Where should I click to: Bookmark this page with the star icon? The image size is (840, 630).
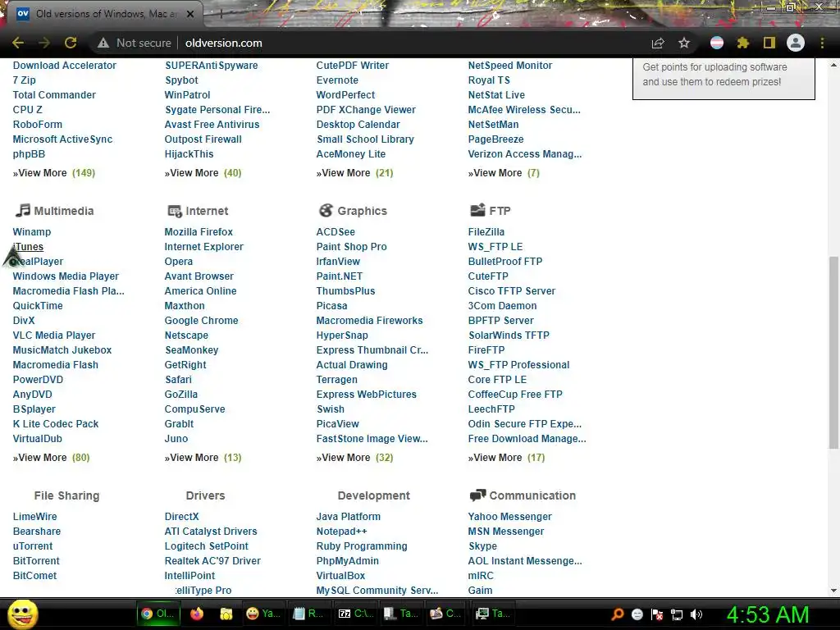(684, 43)
